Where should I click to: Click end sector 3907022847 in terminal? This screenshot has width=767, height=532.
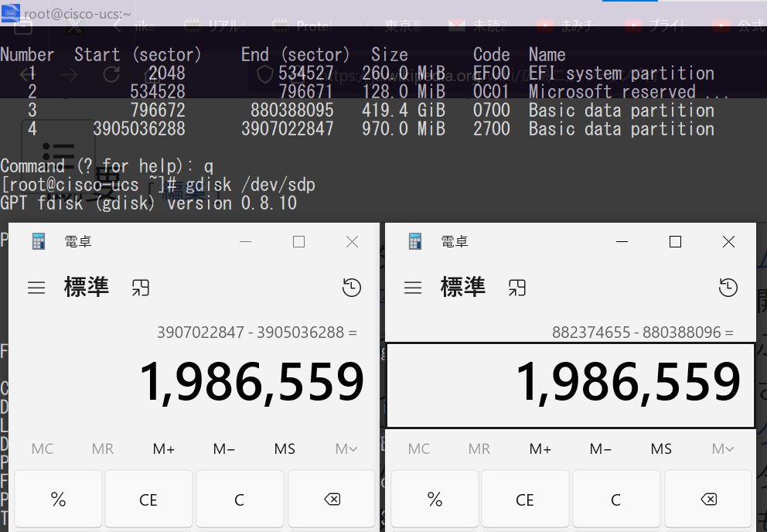287,128
